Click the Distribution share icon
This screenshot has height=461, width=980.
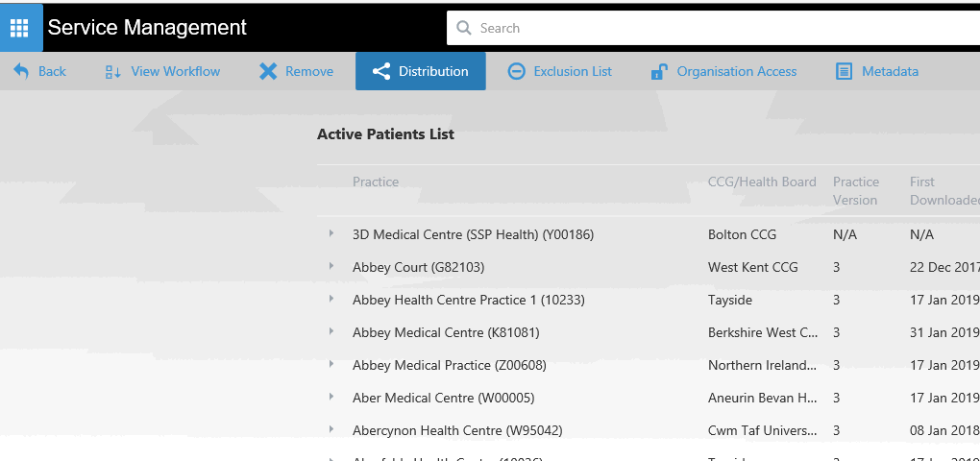(380, 71)
